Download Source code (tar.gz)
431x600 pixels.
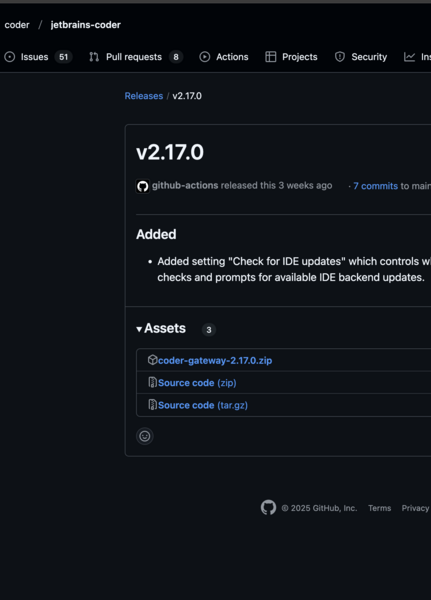pyautogui.click(x=203, y=405)
